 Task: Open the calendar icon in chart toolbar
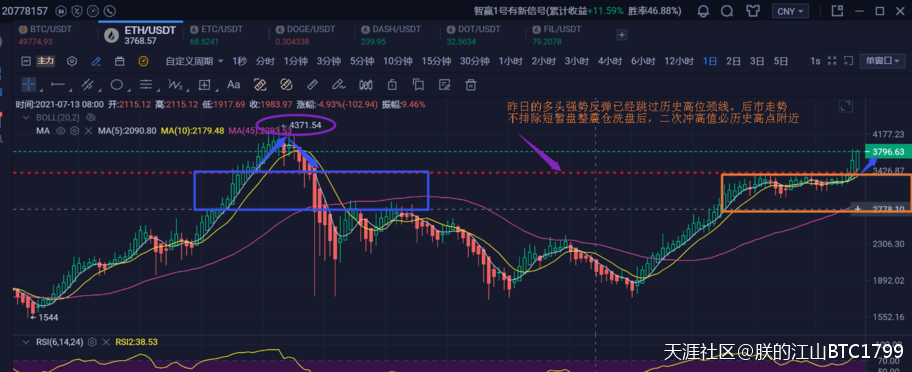[120, 61]
